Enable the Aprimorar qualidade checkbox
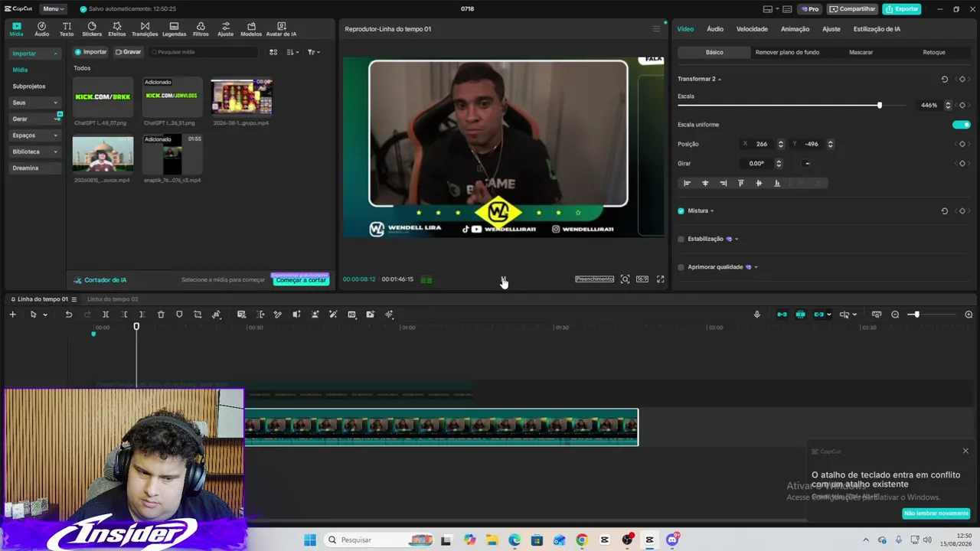This screenshot has height=551, width=980. click(681, 267)
